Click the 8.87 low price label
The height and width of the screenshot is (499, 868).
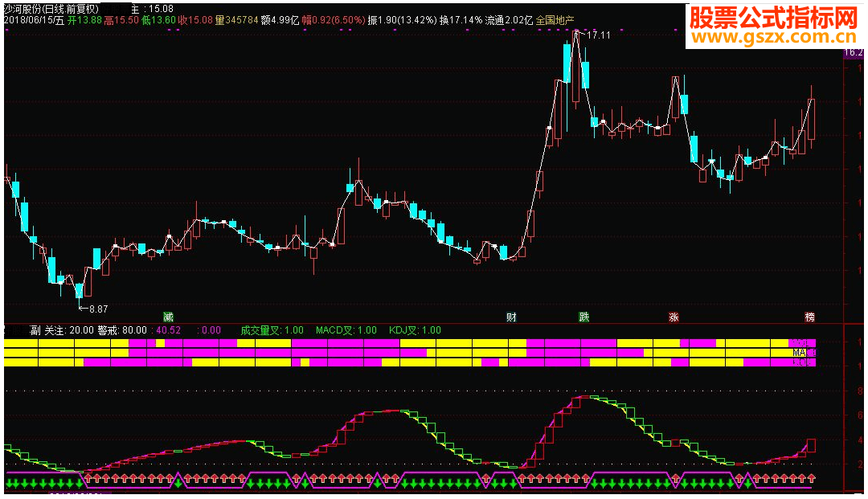click(99, 309)
